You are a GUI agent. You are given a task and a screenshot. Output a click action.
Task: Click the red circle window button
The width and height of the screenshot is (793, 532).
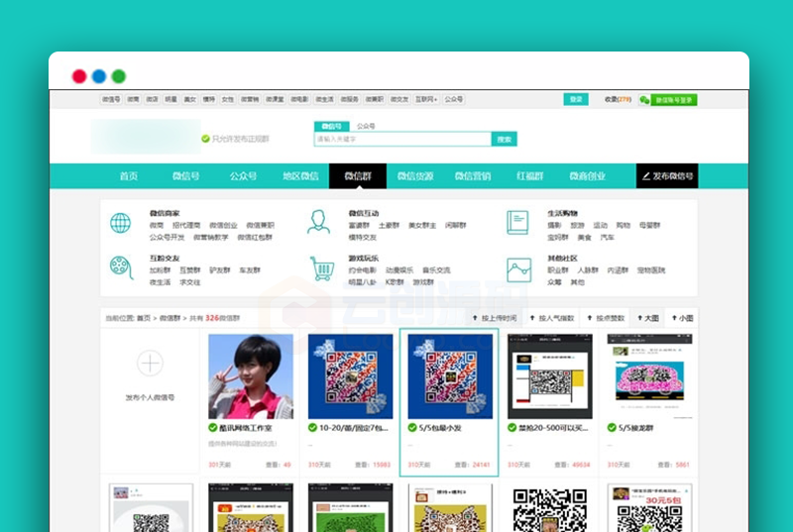click(79, 76)
